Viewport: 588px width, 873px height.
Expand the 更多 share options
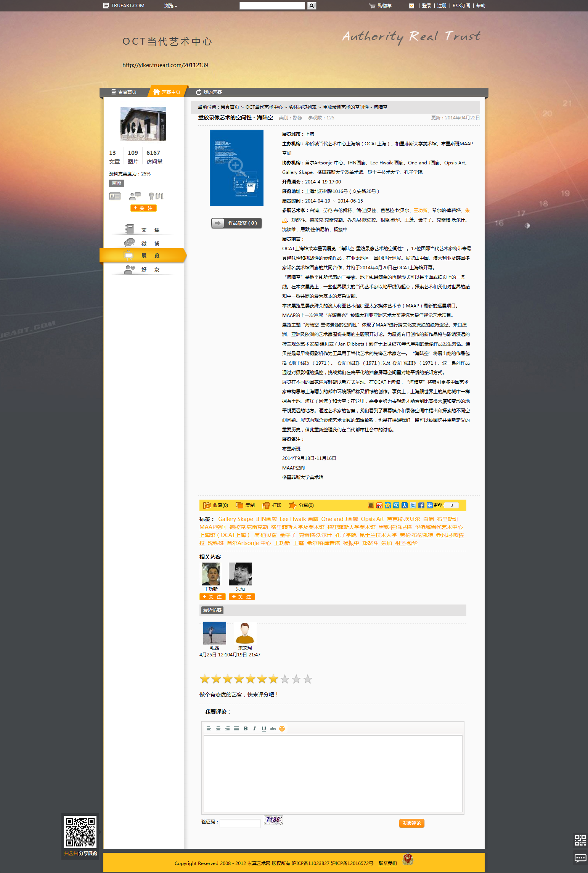point(435,505)
